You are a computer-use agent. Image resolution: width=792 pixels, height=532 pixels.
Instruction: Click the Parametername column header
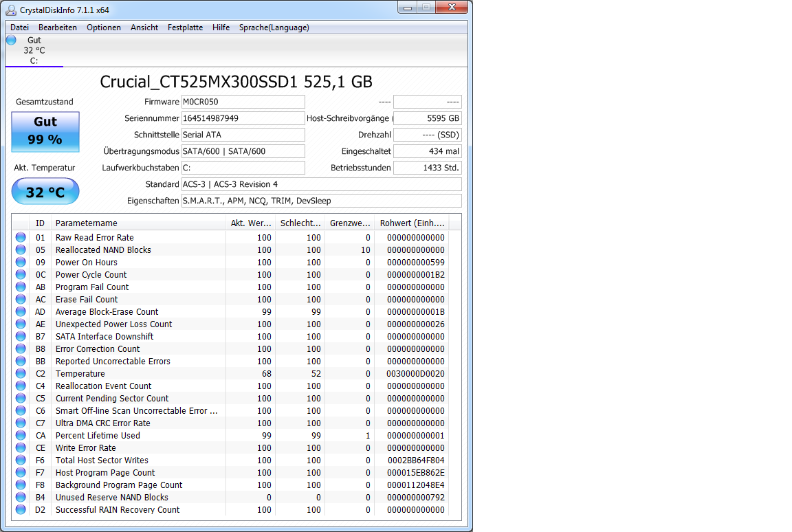(x=138, y=223)
